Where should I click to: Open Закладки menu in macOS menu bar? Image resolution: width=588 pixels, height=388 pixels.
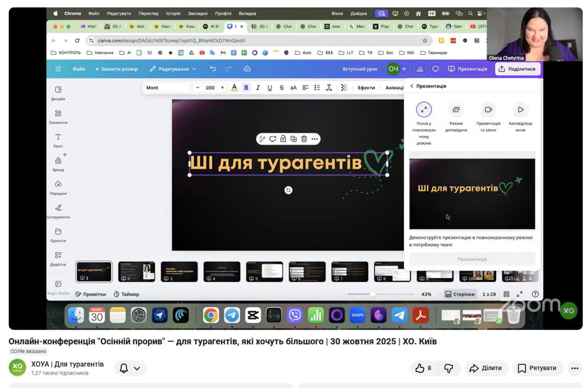click(198, 13)
